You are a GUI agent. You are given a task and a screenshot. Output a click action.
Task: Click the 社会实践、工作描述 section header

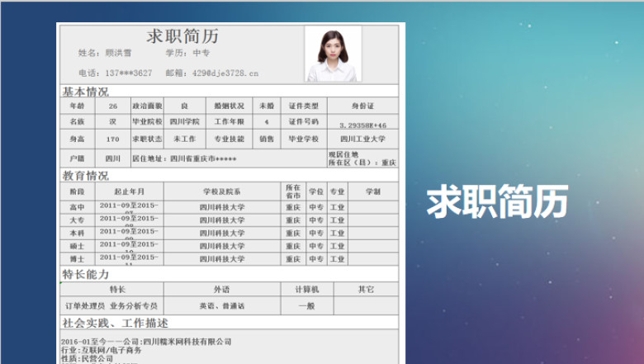[115, 323]
